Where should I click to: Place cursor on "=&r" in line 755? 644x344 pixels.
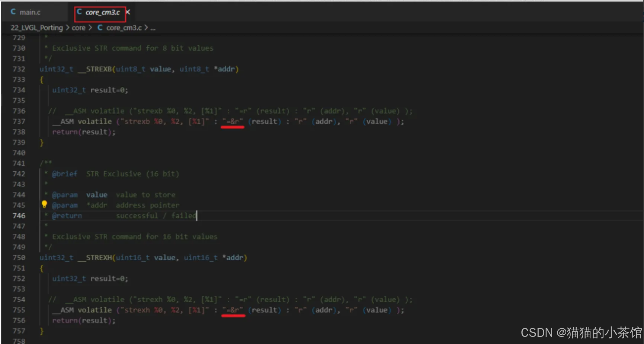pyautogui.click(x=233, y=310)
